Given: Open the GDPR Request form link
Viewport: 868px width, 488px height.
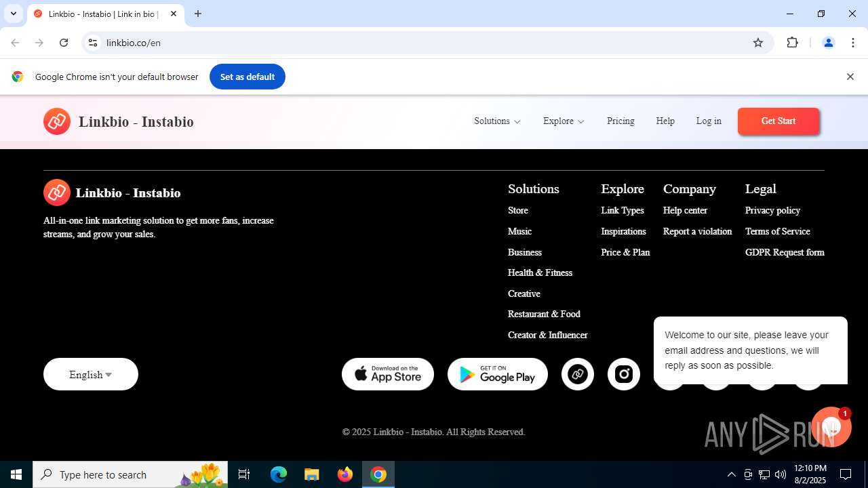Looking at the screenshot, I should [785, 252].
